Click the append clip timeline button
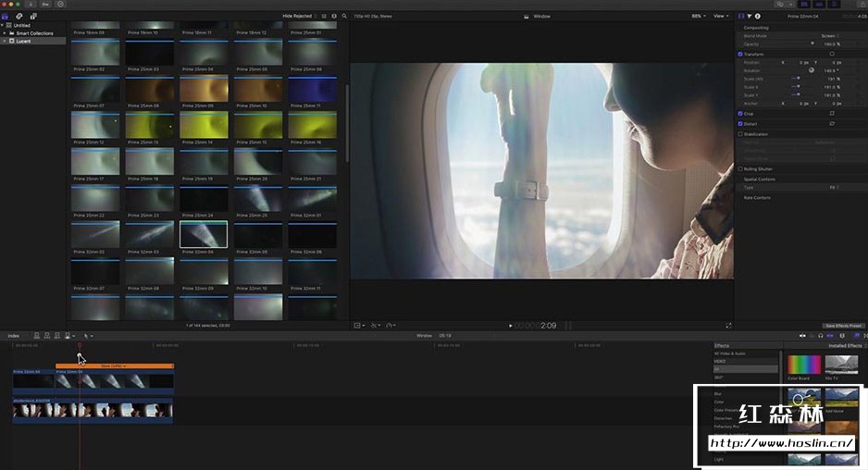Screen dimensions: 868x470 tap(57, 336)
